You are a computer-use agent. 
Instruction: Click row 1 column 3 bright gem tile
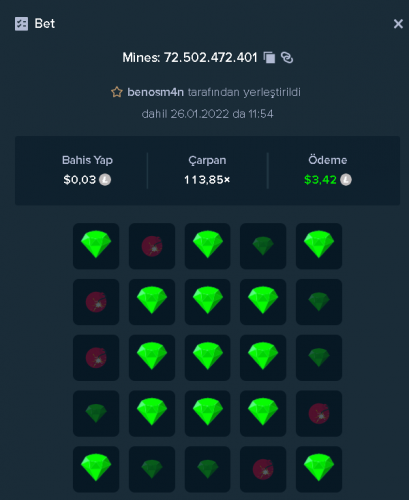pos(207,246)
